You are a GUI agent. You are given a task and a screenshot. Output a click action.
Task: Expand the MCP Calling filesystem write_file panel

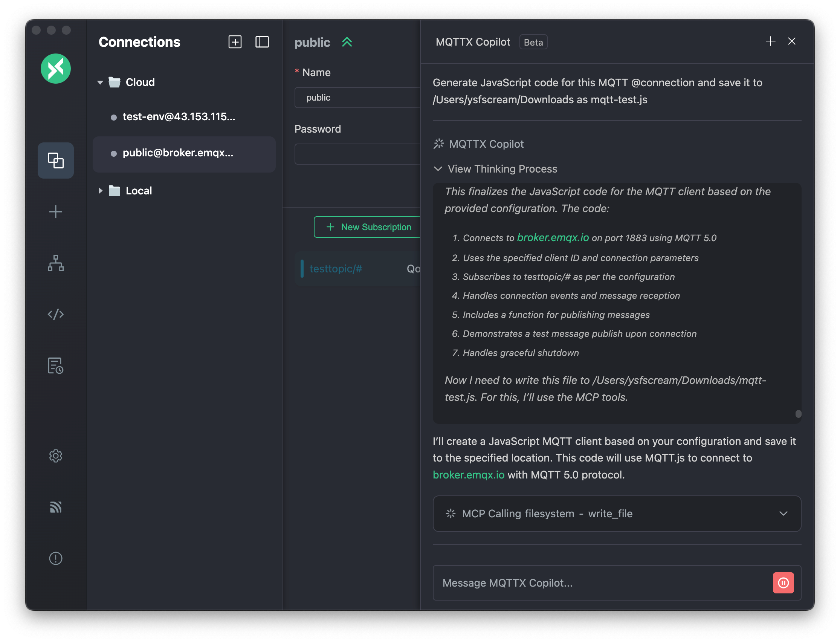click(x=783, y=513)
